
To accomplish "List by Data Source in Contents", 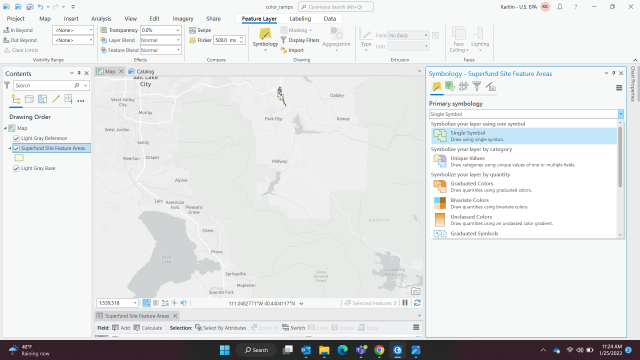I will 29,99.
